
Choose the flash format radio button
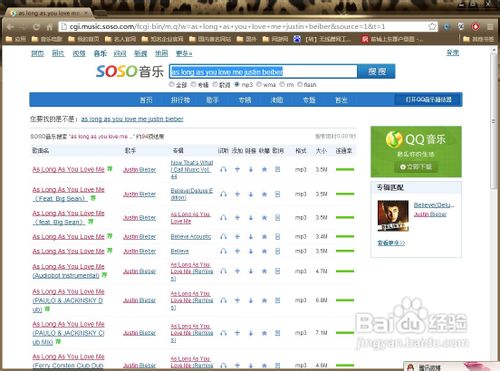(x=300, y=84)
